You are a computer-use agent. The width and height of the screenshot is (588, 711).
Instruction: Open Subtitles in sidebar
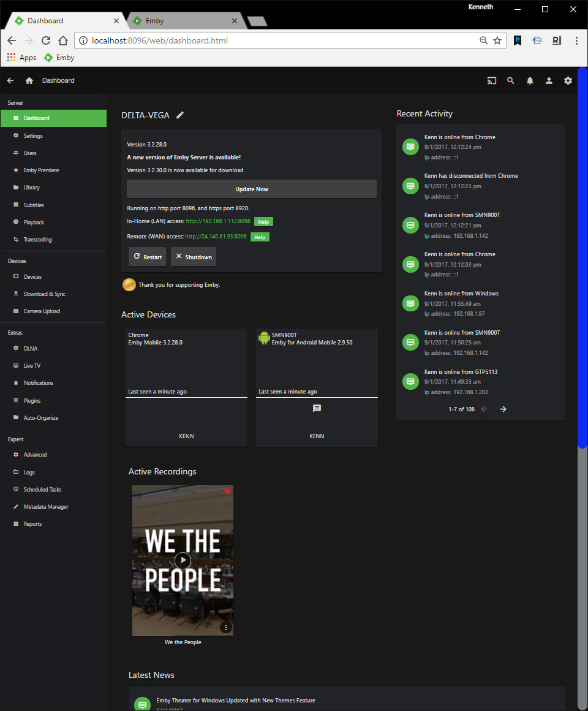pos(53,205)
